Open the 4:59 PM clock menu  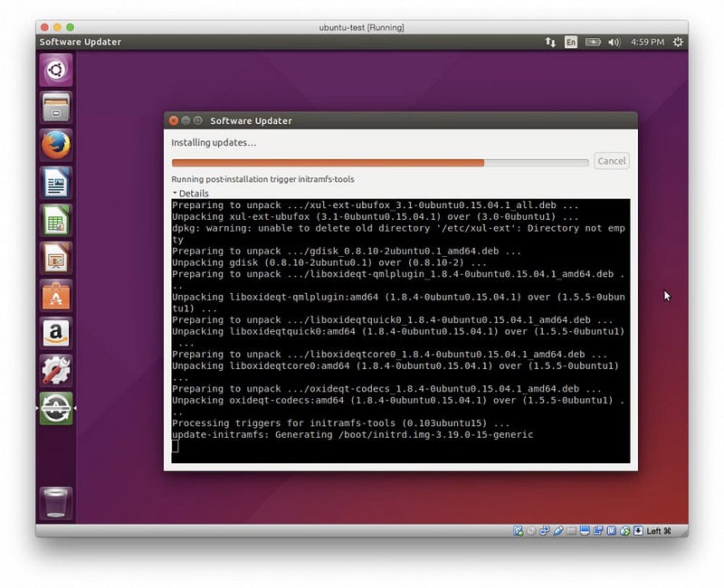coord(647,42)
